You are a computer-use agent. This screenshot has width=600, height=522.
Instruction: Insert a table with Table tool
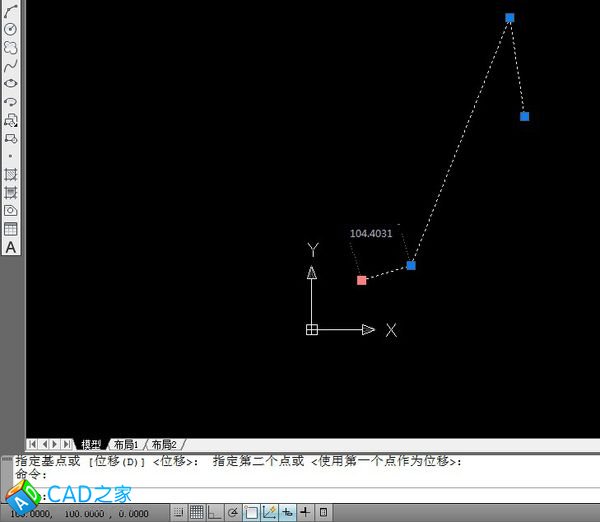pos(11,229)
